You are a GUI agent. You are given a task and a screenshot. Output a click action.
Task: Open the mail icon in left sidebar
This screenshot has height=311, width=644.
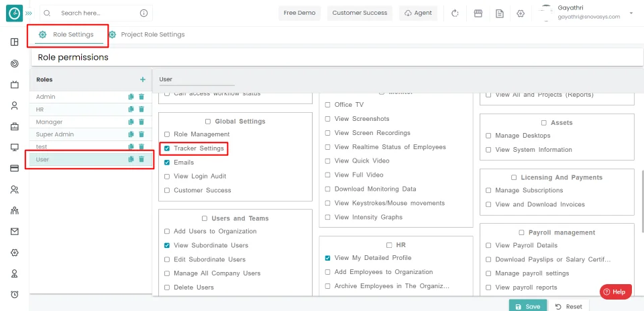[14, 232]
